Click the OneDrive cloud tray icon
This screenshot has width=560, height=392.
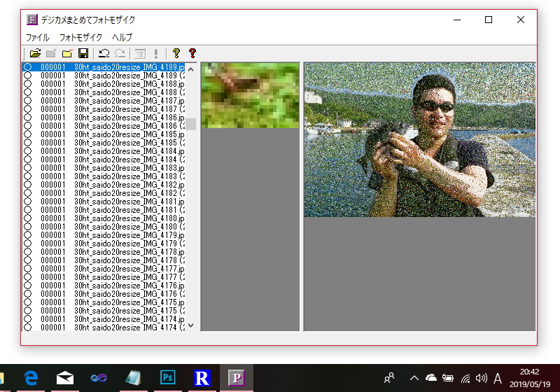[431, 378]
